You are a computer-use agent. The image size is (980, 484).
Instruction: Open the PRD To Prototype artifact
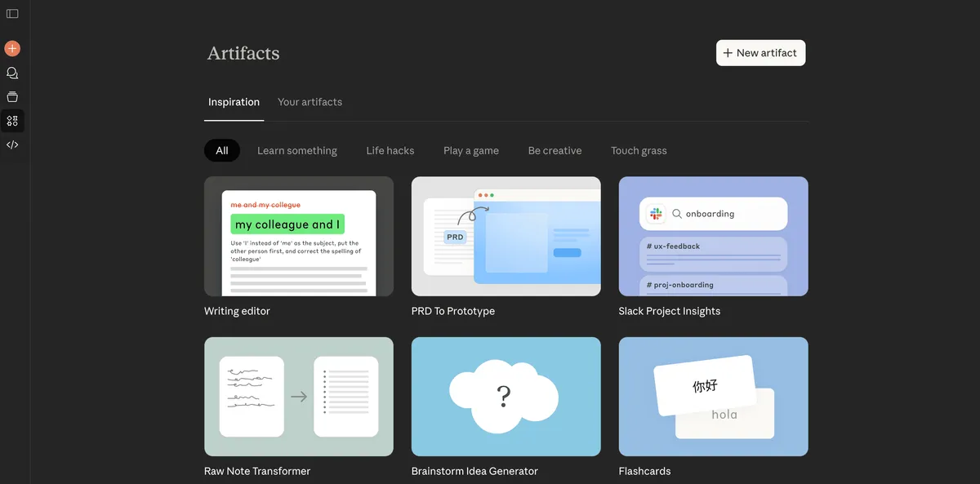click(x=506, y=236)
